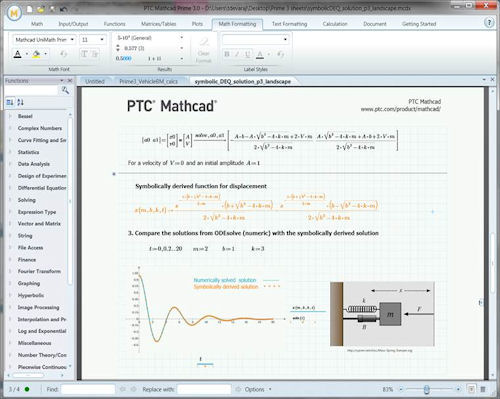Toggle Underline in Label Styles
500x399 pixels.
click(248, 54)
